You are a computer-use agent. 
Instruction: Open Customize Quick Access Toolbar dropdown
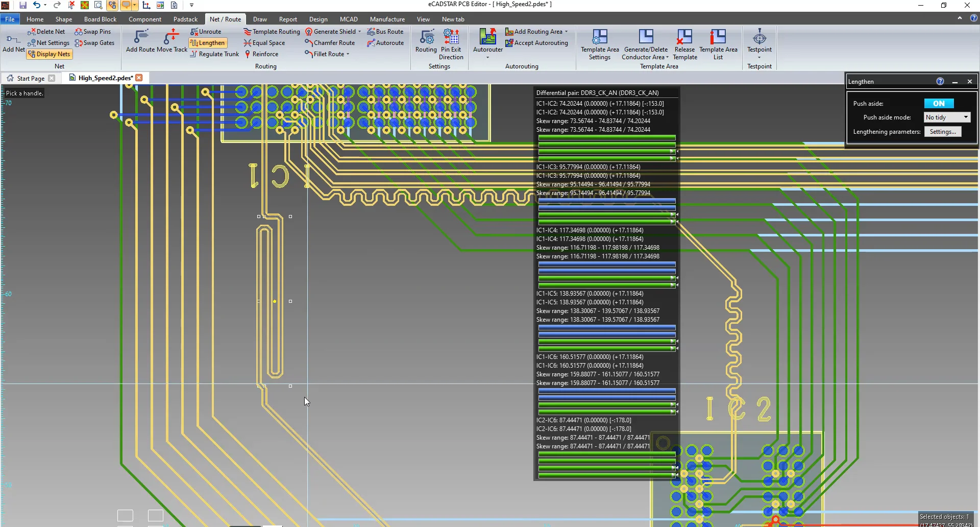click(x=191, y=5)
